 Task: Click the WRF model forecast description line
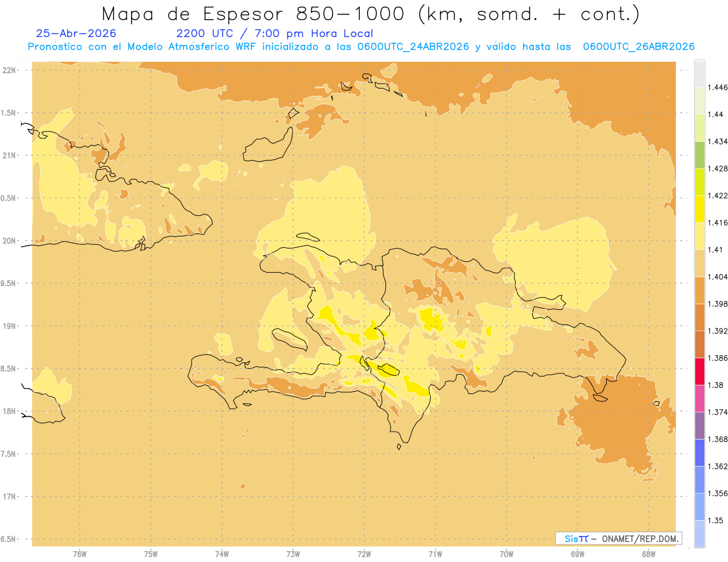pyautogui.click(x=361, y=47)
